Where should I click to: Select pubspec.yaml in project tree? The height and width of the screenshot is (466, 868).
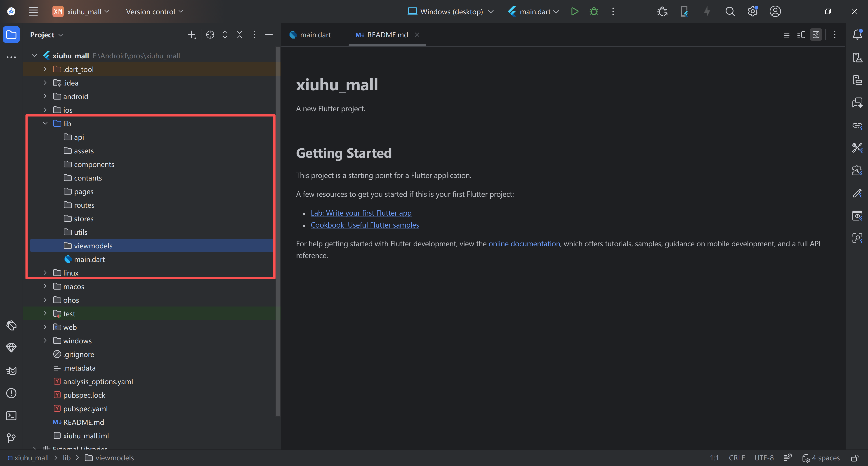click(x=85, y=409)
